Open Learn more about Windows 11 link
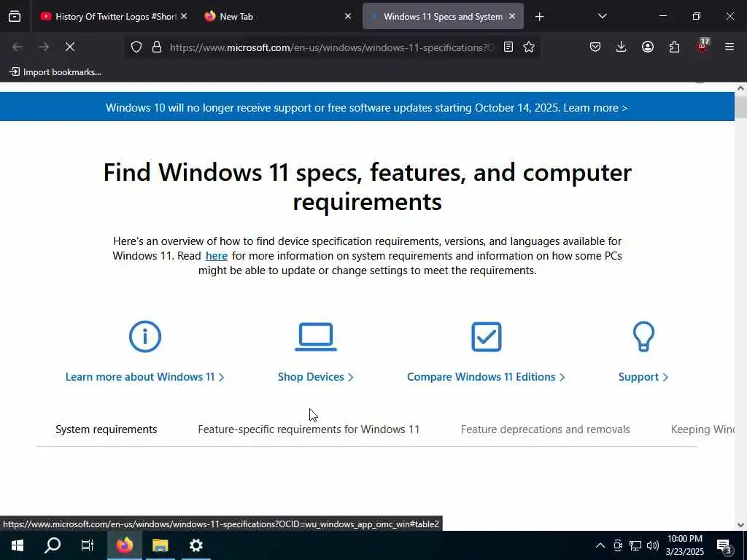This screenshot has width=747, height=560. [x=144, y=377]
